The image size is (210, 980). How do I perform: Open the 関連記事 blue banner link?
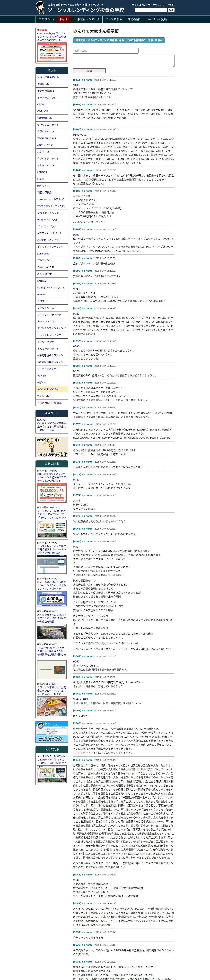pos(119,40)
